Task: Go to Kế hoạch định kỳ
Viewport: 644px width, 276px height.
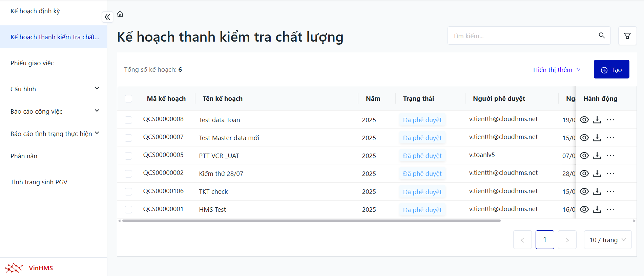Action: (35, 11)
